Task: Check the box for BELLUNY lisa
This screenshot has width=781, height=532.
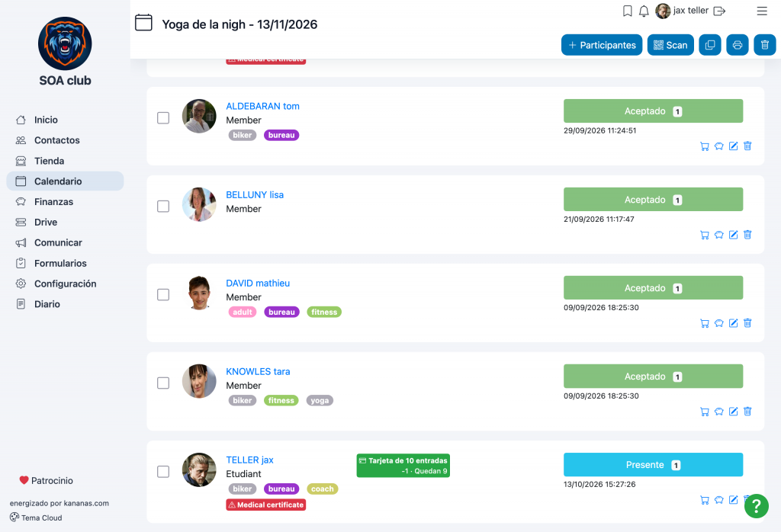Action: click(163, 206)
